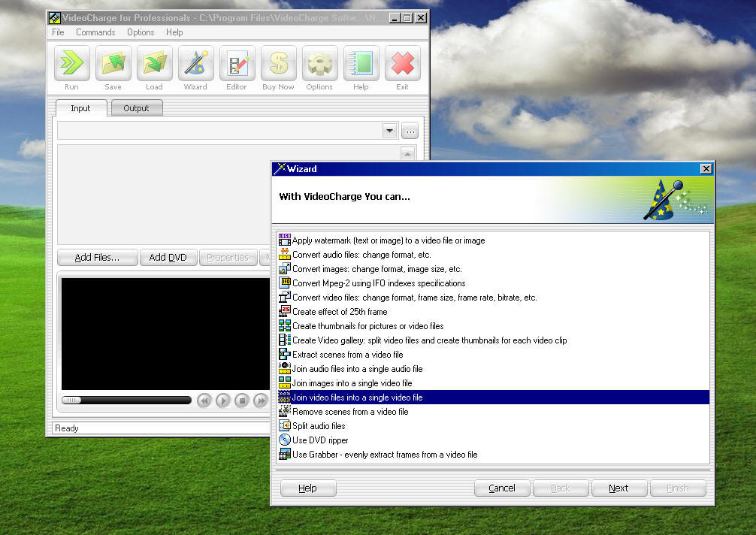Click the Join video files filmstrip icon
Image resolution: width=756 pixels, height=535 pixels.
(285, 397)
